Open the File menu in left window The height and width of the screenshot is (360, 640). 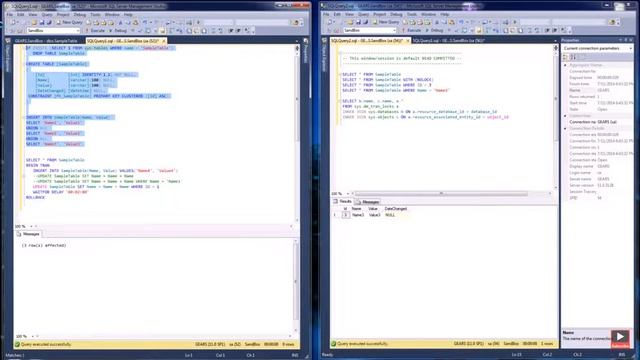tap(10, 15)
